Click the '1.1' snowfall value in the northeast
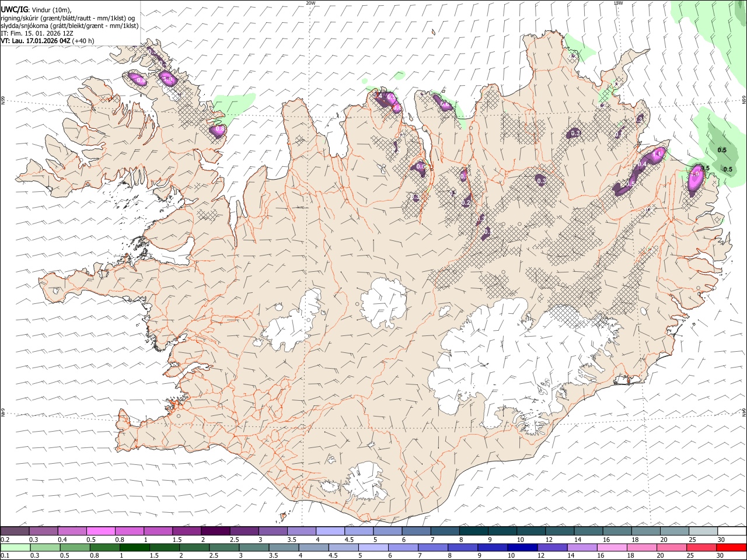The height and width of the screenshot is (560, 747). 657,154
